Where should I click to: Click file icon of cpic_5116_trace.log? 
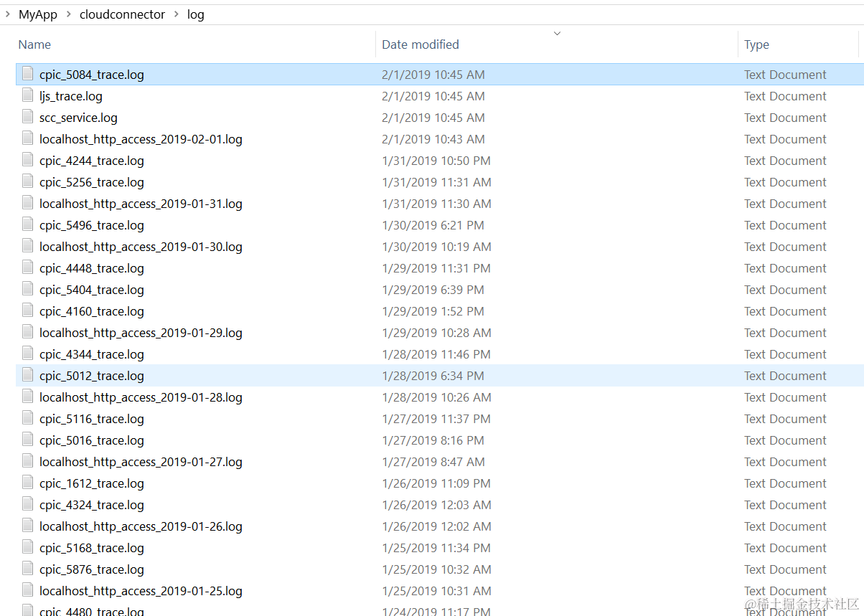(x=28, y=418)
